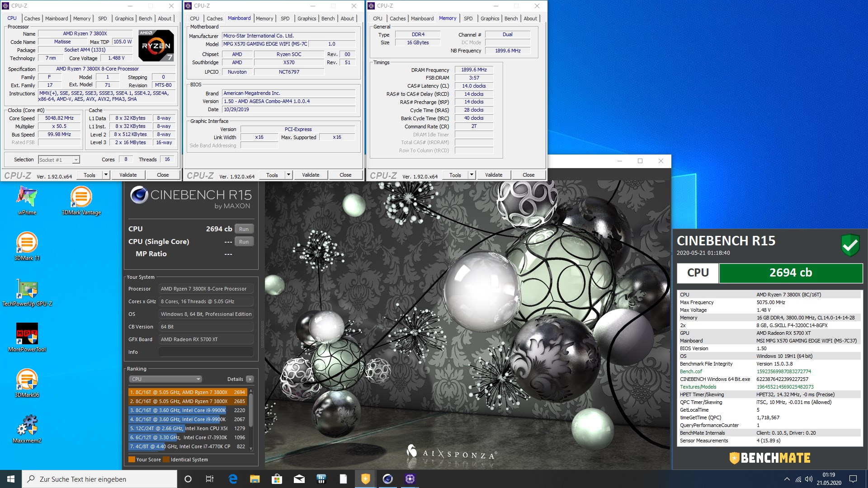The width and height of the screenshot is (868, 488).
Task: Open the 3DMark 11 desktop icon
Action: pos(27,246)
